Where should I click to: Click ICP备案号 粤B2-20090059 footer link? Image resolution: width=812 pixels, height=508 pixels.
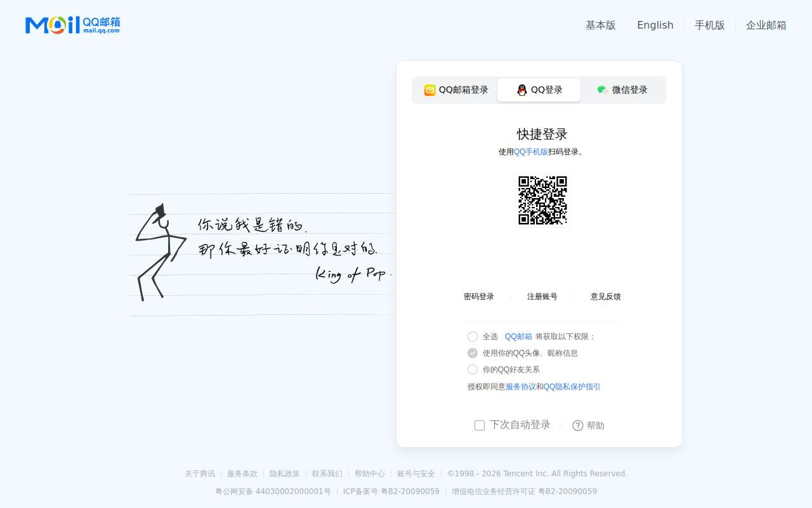(391, 491)
